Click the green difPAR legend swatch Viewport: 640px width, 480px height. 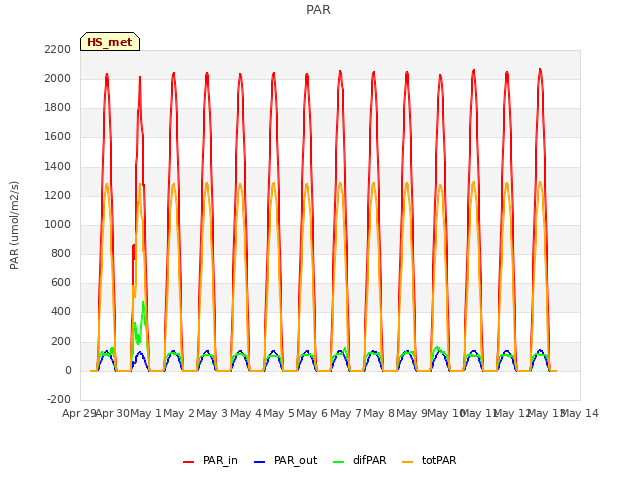pyautogui.click(x=339, y=462)
